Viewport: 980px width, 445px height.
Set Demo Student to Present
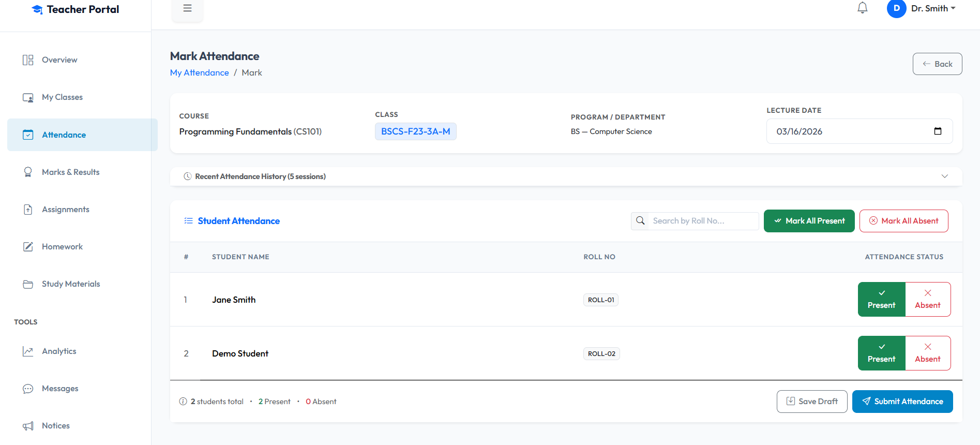click(x=881, y=353)
